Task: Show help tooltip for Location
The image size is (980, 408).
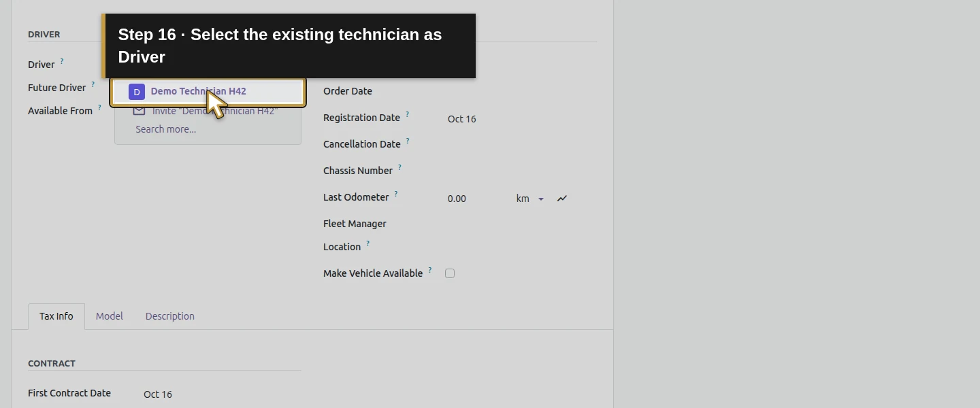Action: point(367,243)
